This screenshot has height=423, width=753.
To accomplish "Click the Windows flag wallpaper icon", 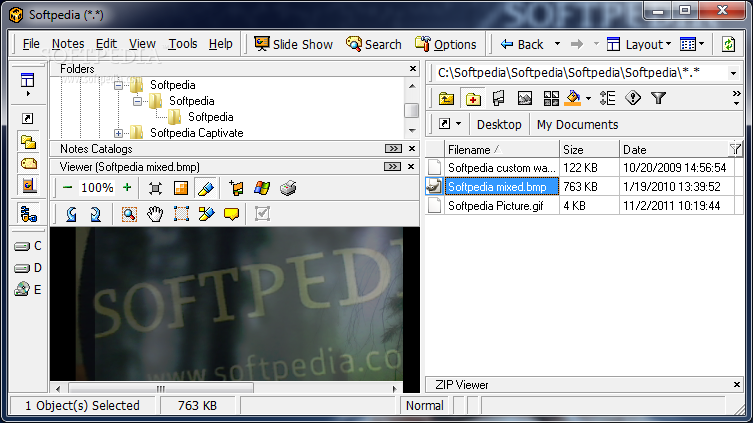I will tap(262, 188).
